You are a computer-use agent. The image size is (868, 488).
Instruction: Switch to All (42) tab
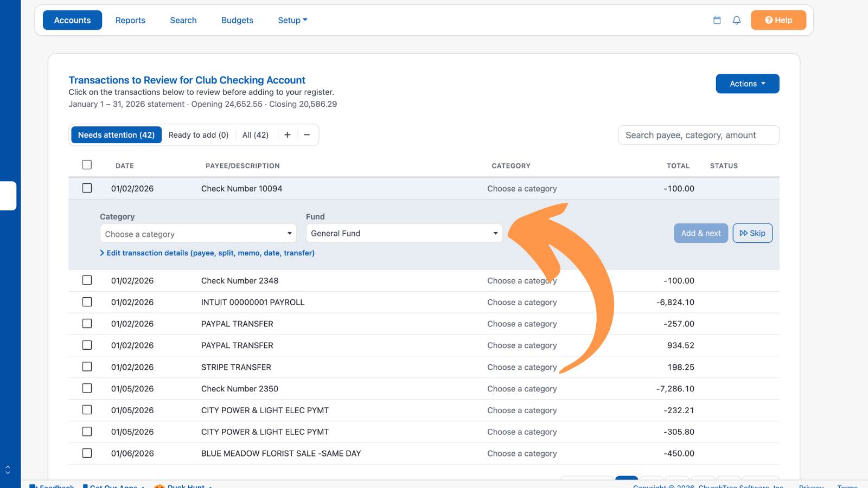(256, 135)
